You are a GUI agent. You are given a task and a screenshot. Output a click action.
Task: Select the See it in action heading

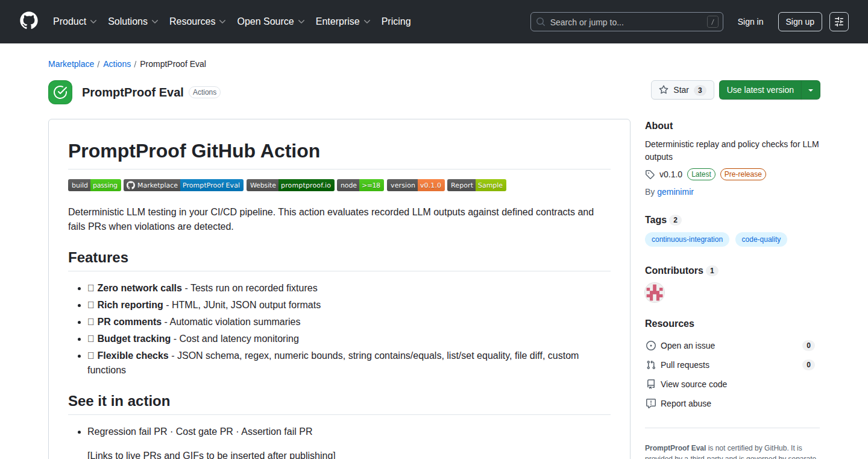119,401
